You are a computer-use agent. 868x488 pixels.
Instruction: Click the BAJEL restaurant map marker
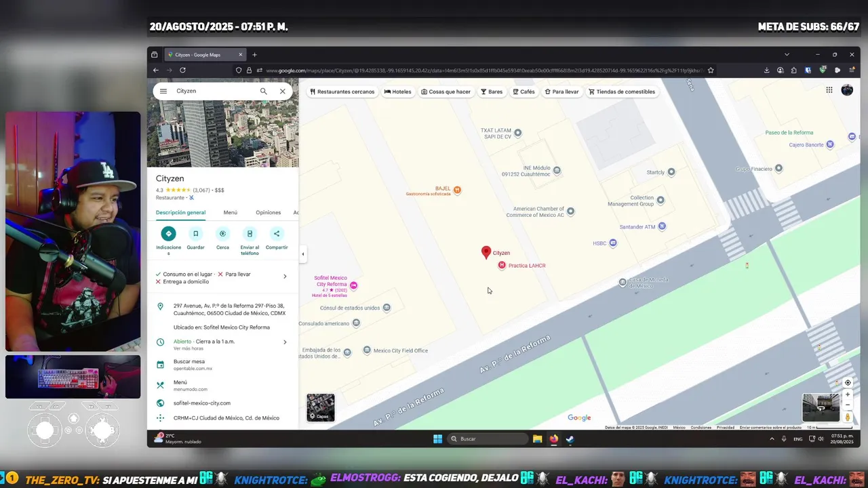click(457, 190)
